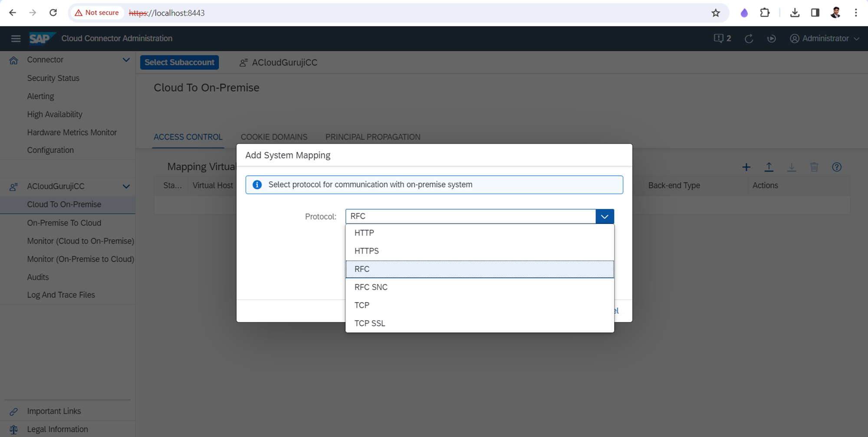Switch to the Cookie Domains tab
The width and height of the screenshot is (868, 437).
(x=274, y=137)
